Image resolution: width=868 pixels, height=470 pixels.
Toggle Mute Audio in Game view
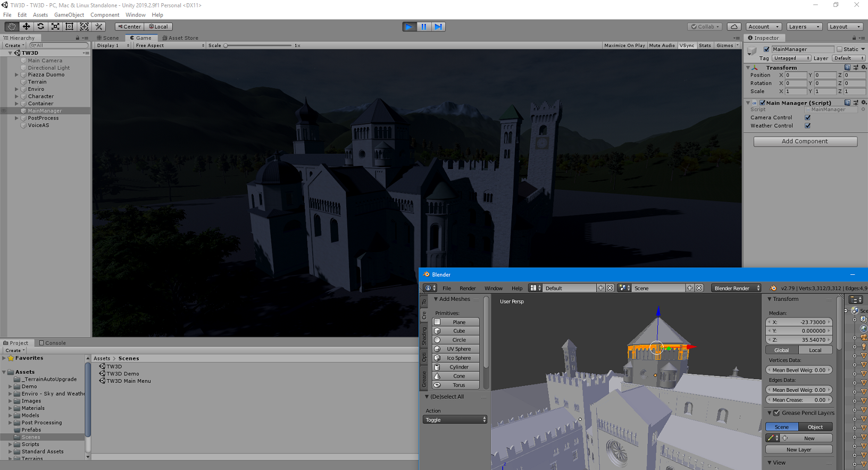[x=662, y=46]
